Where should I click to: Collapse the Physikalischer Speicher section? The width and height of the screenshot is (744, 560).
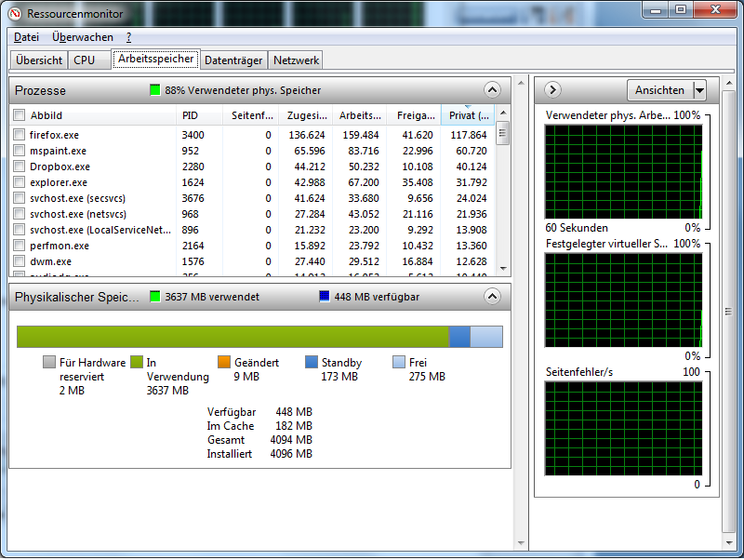pyautogui.click(x=492, y=297)
